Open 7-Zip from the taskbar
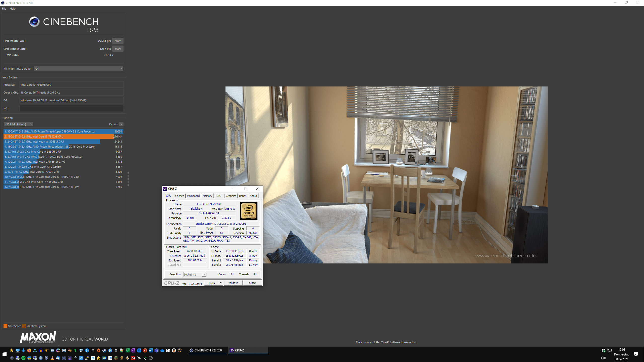The width and height of the screenshot is (644, 362). click(x=168, y=350)
